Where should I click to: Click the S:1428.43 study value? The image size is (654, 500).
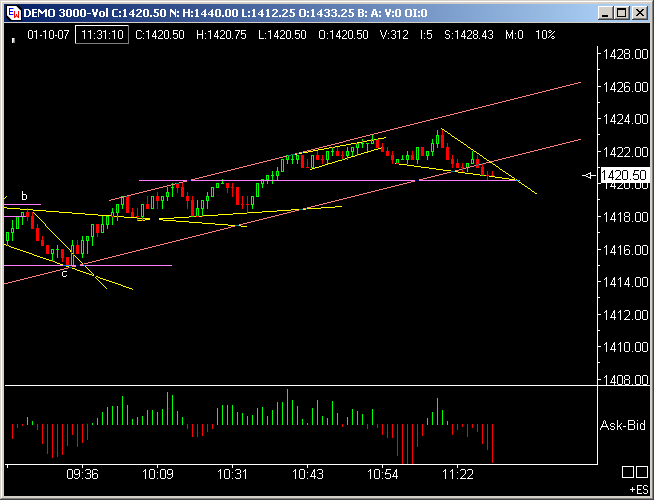point(469,35)
